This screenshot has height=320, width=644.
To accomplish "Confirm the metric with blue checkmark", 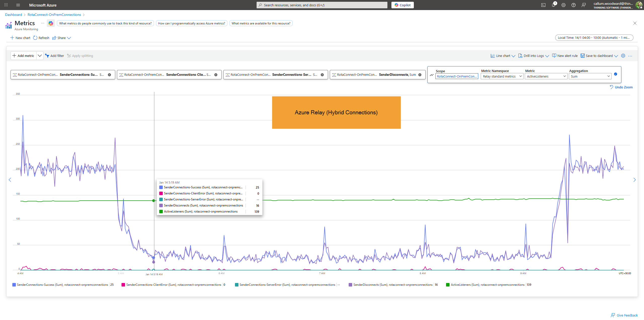I will pyautogui.click(x=616, y=74).
